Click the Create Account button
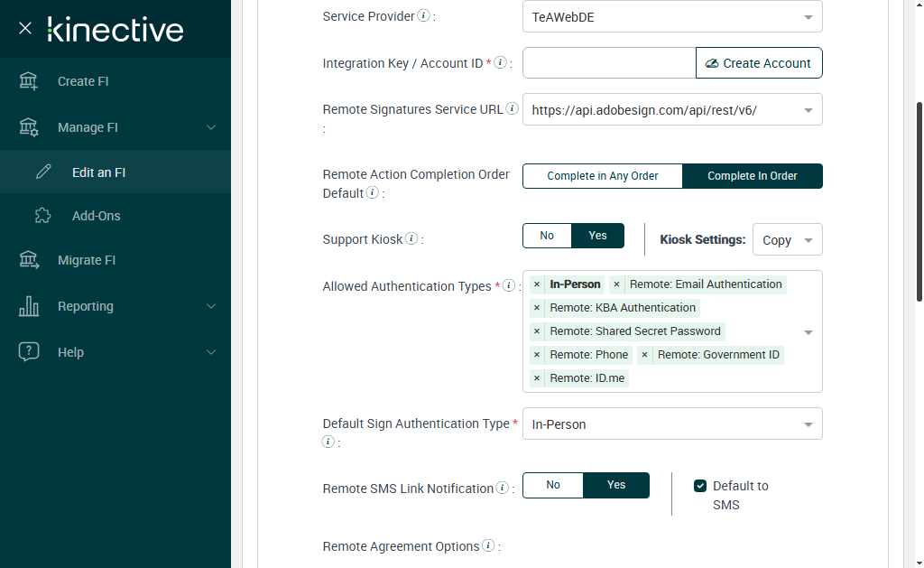 pyautogui.click(x=759, y=63)
